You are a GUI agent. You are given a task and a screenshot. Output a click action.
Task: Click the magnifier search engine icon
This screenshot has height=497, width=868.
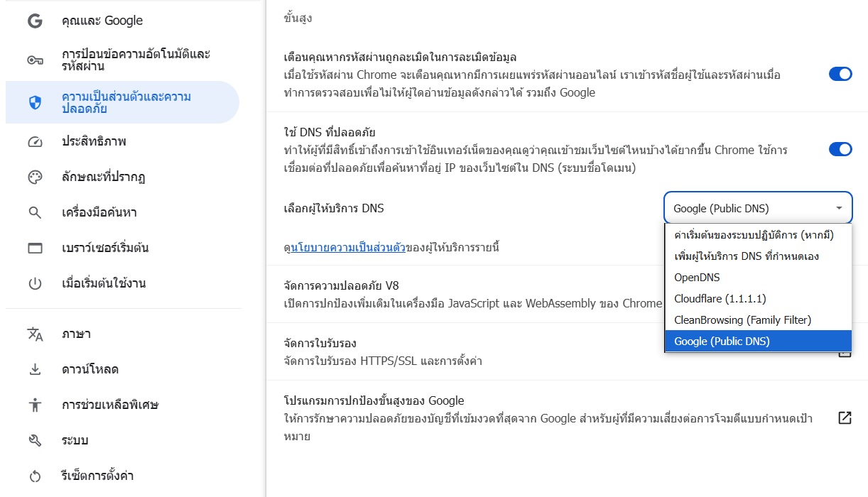(35, 212)
